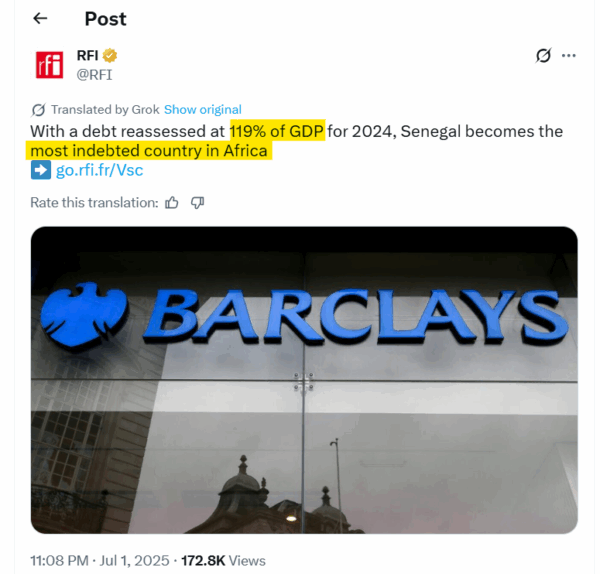600x574 pixels.
Task: Click highlighted text 119% of GDP
Action: [277, 131]
